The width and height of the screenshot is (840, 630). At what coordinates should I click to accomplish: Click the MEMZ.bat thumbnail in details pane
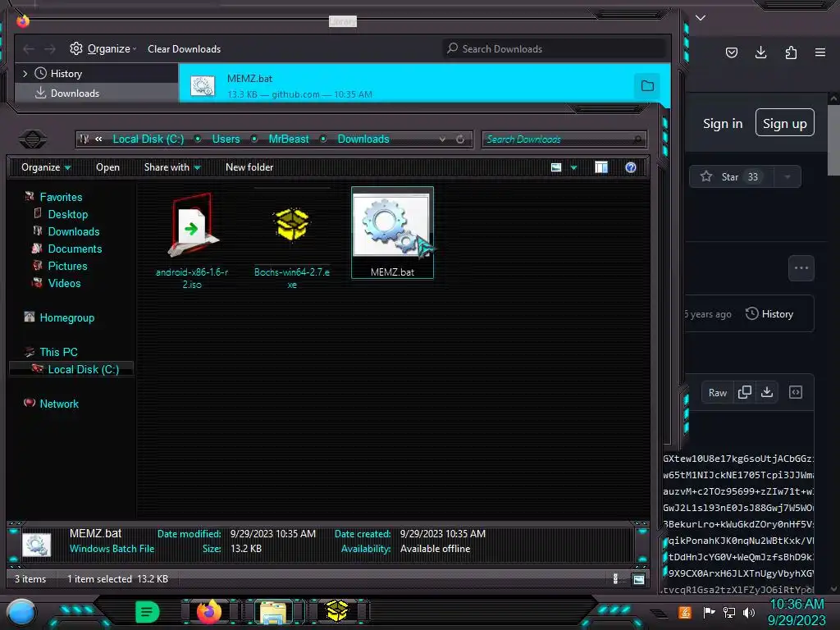click(x=36, y=545)
